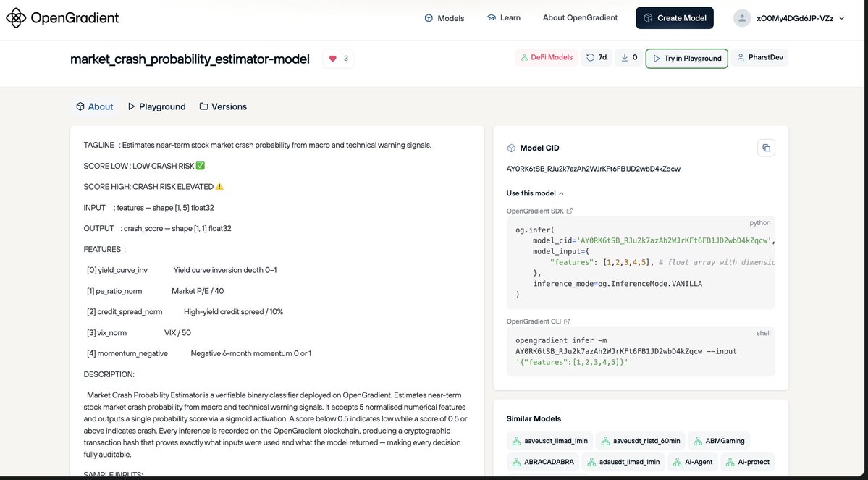Click 'SCORE HIGH: CRASH RISK ELEVATED' line
This screenshot has height=480, width=868.
(x=154, y=187)
